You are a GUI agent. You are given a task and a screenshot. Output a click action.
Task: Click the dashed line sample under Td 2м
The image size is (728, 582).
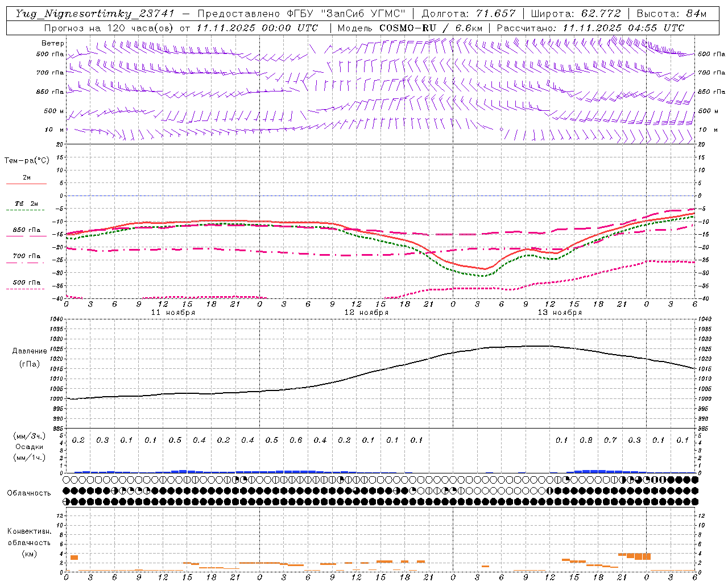click(26, 210)
